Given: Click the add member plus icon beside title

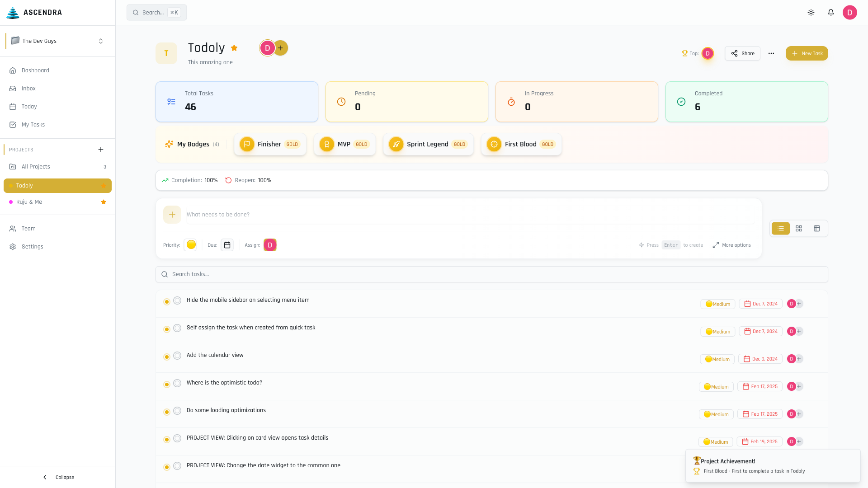Looking at the screenshot, I should click(x=281, y=48).
